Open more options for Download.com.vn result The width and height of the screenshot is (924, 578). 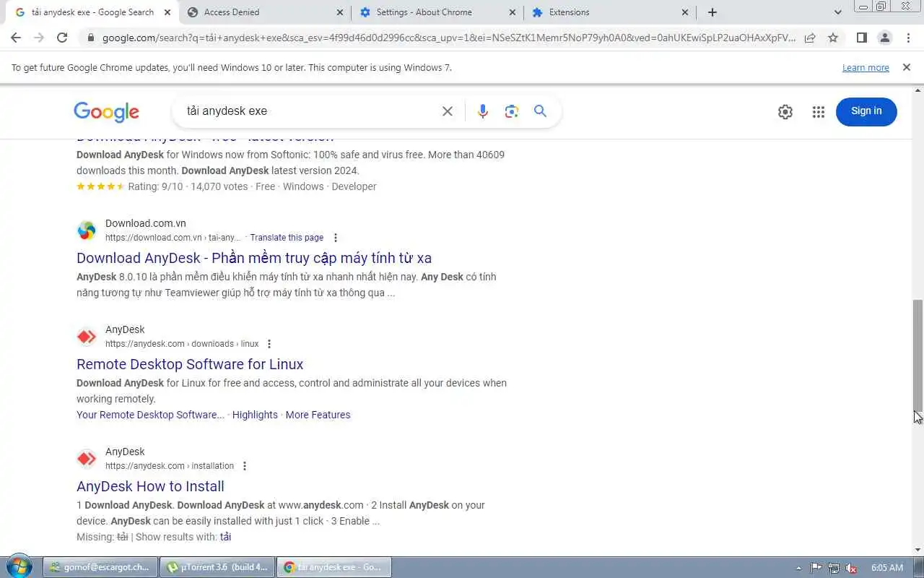coord(335,238)
